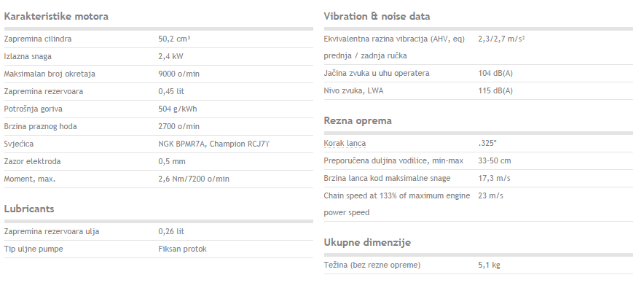
Task: Click the 50,2 cm³ cylinder volume value
Action: (174, 39)
